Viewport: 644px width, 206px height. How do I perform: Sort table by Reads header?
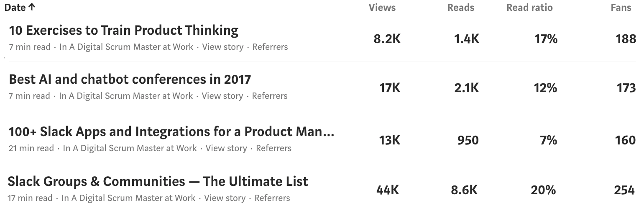pos(461,8)
